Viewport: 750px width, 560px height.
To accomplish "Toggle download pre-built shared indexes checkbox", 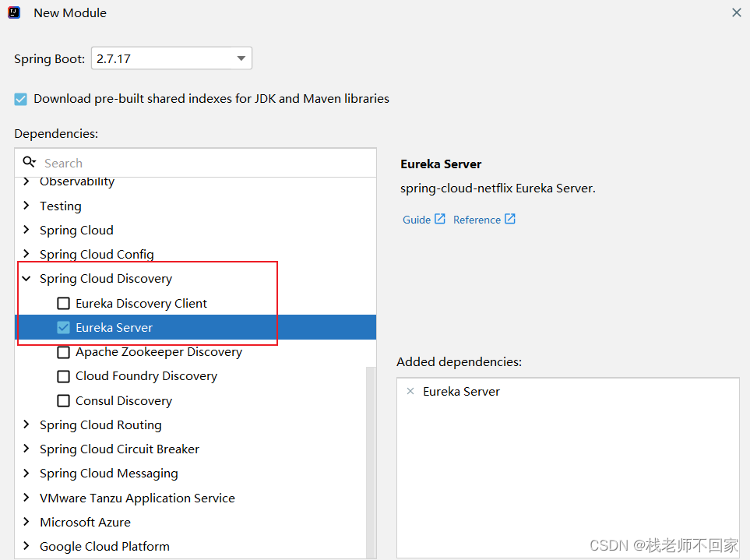I will (20, 99).
